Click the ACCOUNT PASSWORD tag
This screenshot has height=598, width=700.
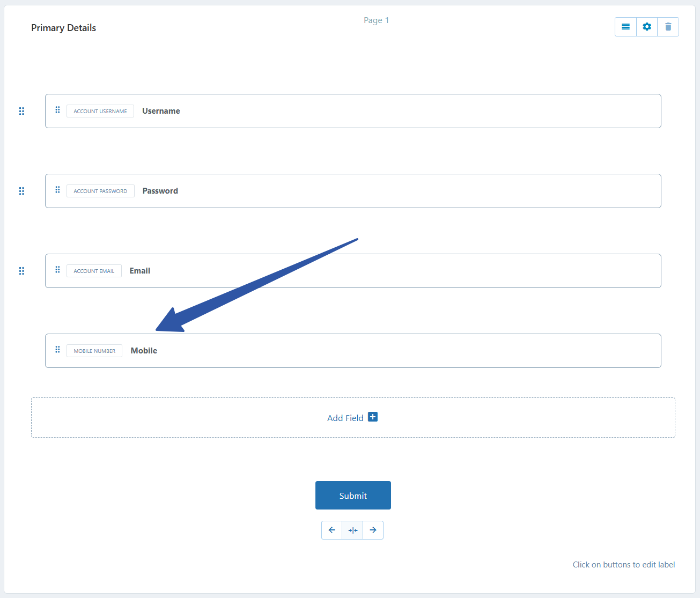coord(100,191)
